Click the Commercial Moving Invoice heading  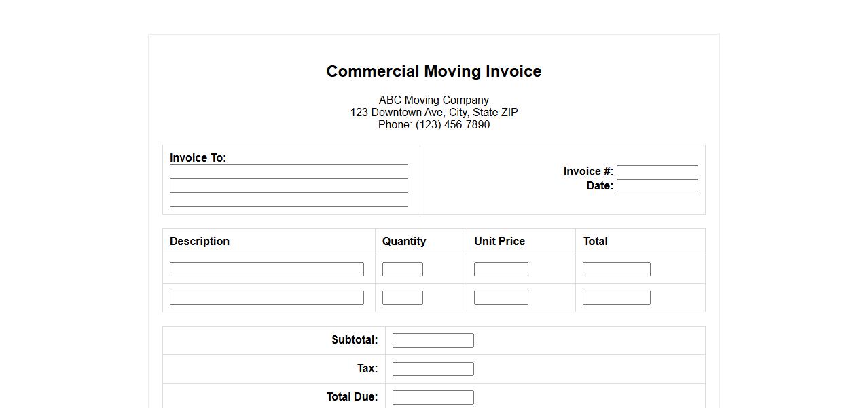433,71
